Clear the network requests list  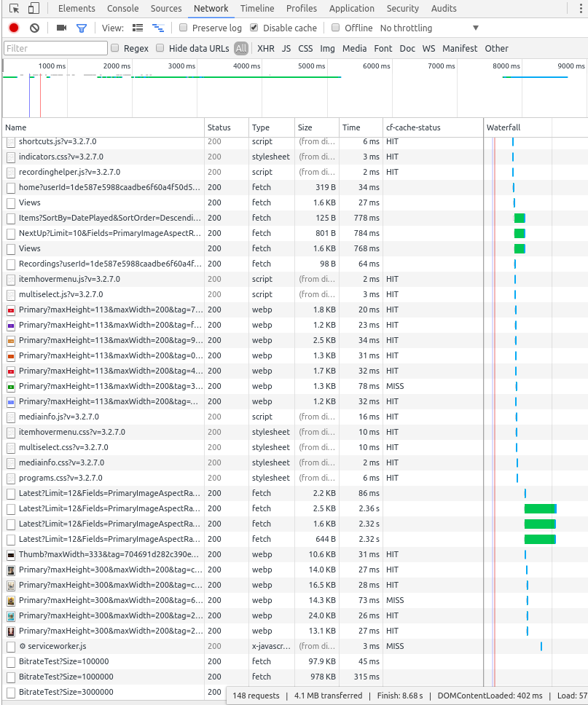click(33, 27)
